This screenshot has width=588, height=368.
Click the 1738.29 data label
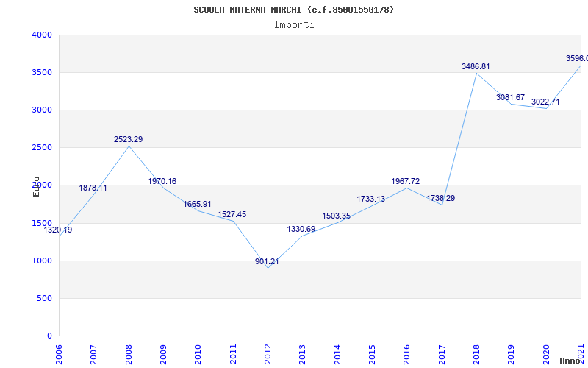(x=440, y=198)
